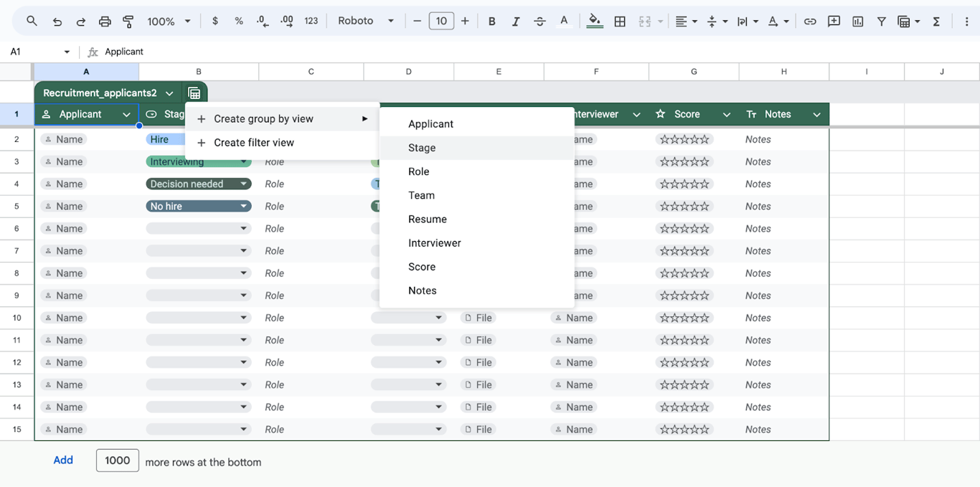
Task: Insert a link
Action: (x=810, y=22)
